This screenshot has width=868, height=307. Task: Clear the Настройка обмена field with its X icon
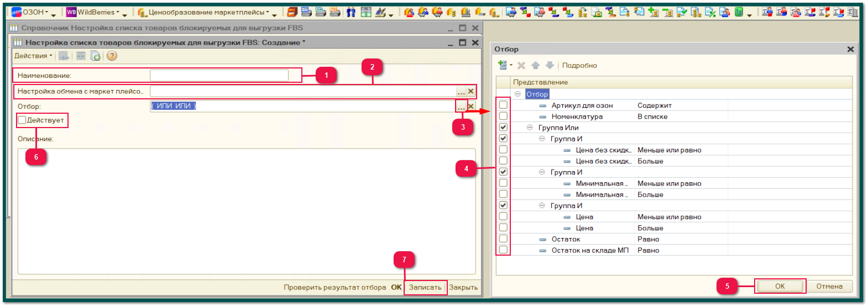pos(471,91)
